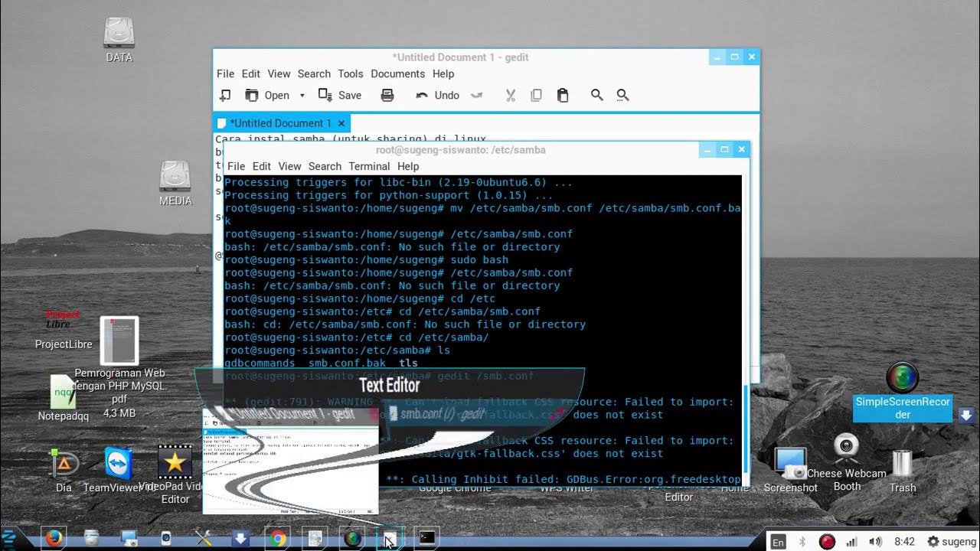
Task: Open the DATA drive desktop icon
Action: tap(119, 41)
